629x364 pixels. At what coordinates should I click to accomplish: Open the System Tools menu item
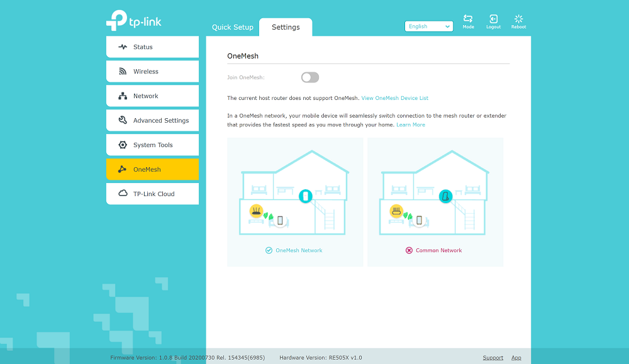152,145
